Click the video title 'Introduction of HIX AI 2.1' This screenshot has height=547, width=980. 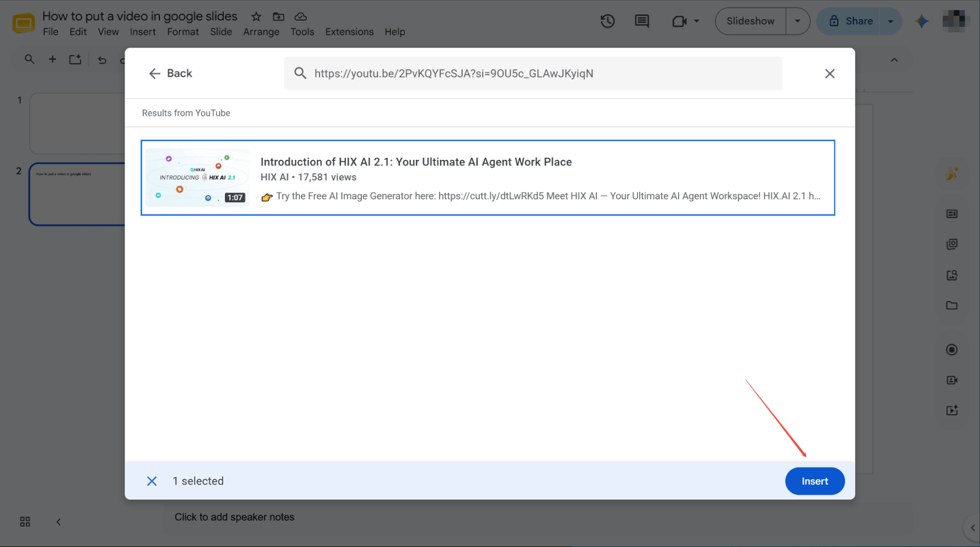tap(416, 162)
